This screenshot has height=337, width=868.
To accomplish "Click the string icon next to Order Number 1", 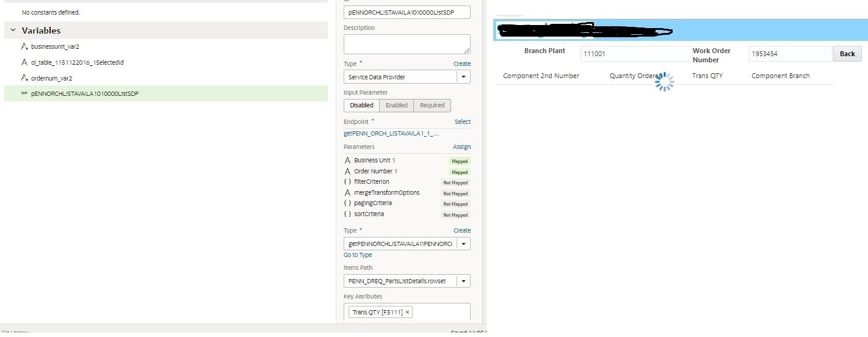I will point(348,172).
